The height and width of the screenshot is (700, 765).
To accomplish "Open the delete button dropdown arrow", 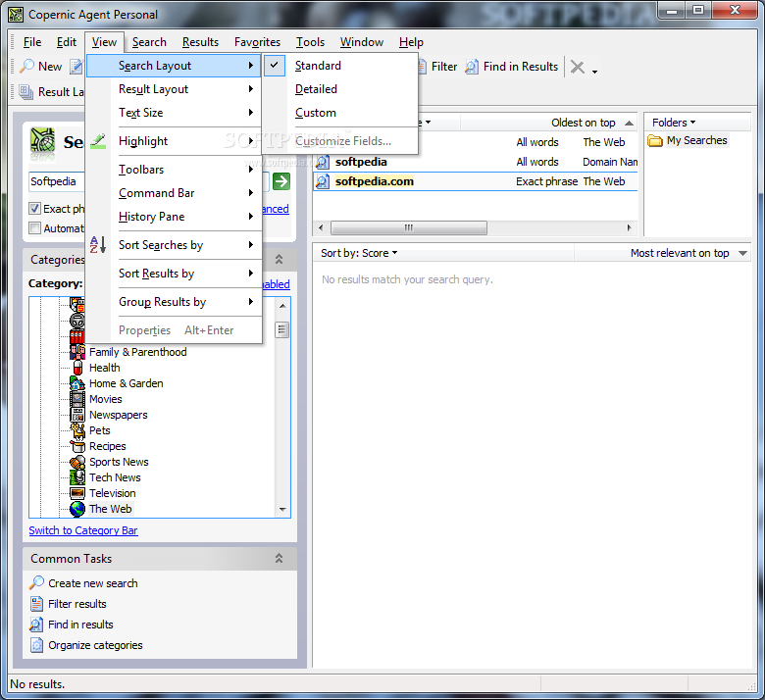I will point(594,72).
